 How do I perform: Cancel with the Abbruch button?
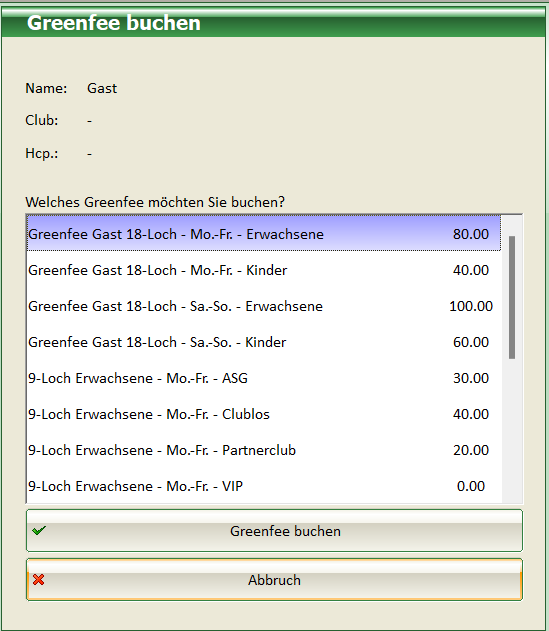274,579
